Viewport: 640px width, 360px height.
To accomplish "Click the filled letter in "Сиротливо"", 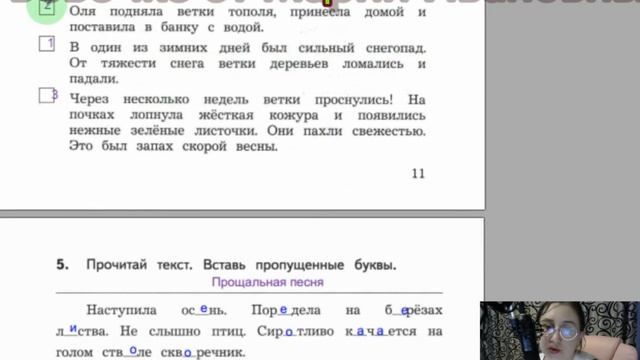I will click(x=289, y=332).
